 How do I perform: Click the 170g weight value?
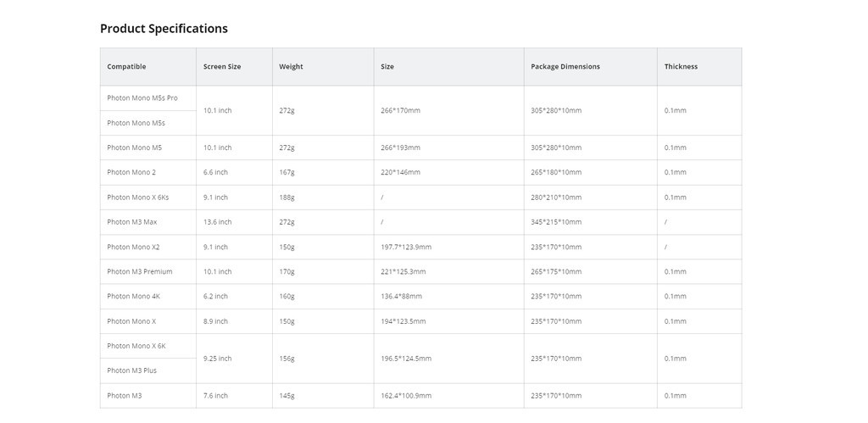287,271
